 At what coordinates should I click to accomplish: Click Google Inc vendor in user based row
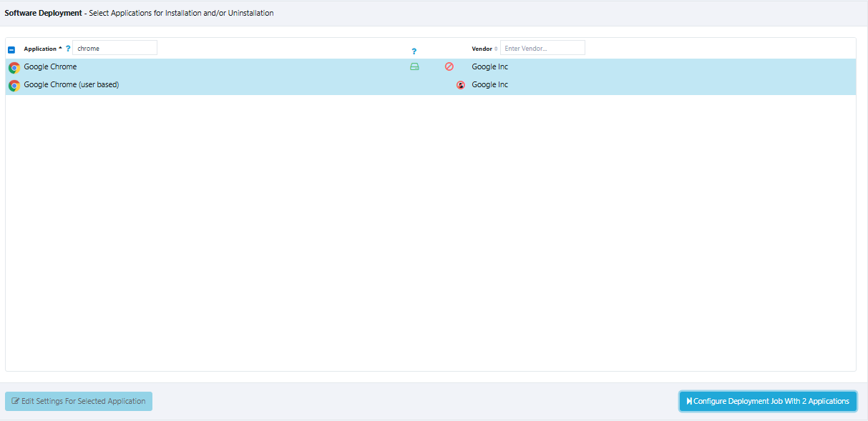(x=490, y=85)
